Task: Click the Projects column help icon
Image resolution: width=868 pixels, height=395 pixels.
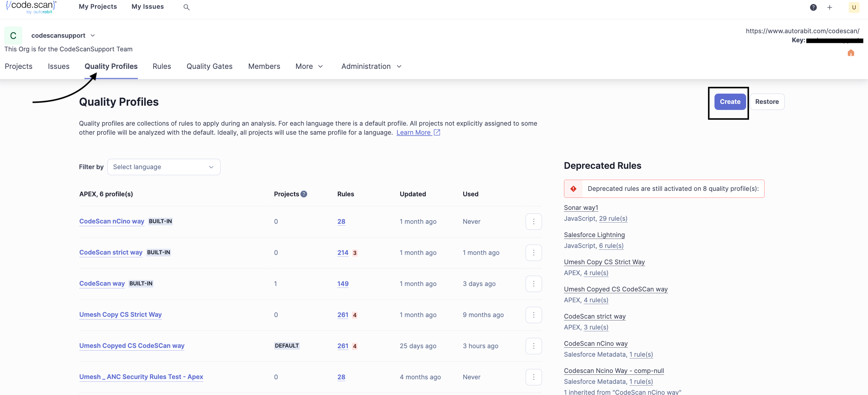Action: tap(304, 194)
